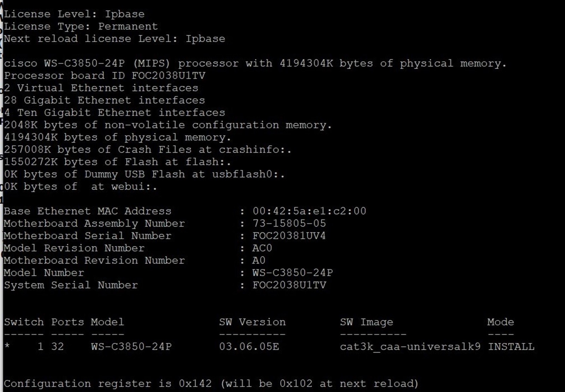Click the '2048K bytes of non-volatile configuration memory' line
The image size is (565, 392).
[x=168, y=125]
